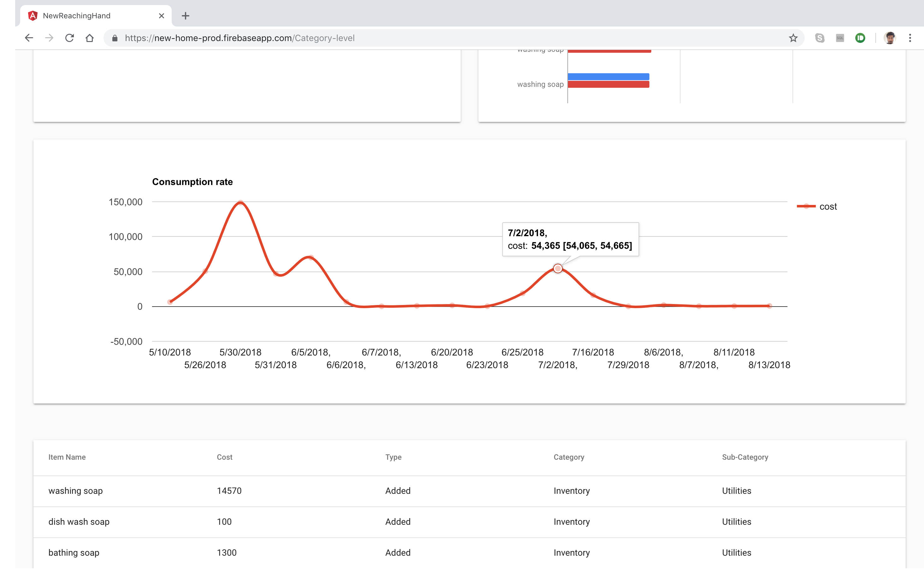Reload the current page
Screen dimensions: 924x586
point(69,38)
